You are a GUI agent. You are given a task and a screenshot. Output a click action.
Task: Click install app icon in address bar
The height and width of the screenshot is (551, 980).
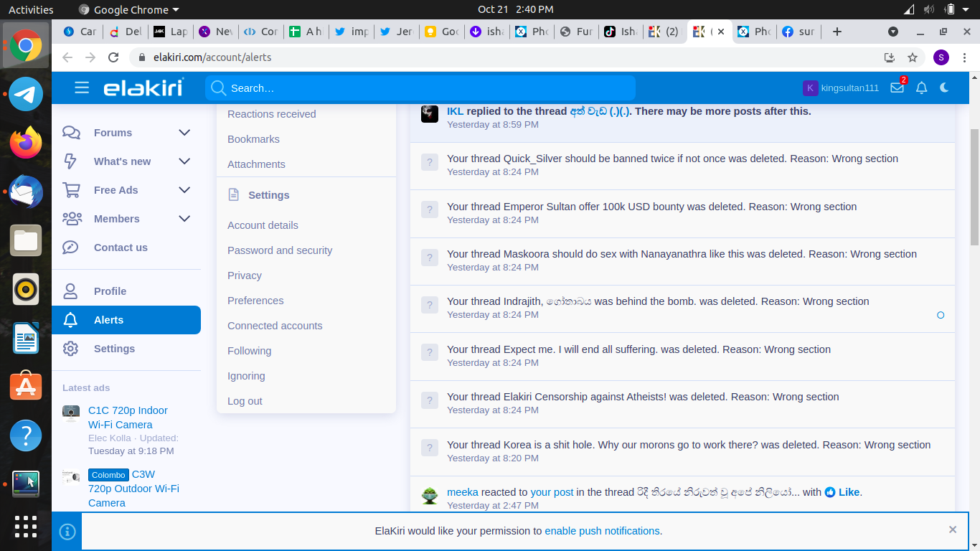890,57
